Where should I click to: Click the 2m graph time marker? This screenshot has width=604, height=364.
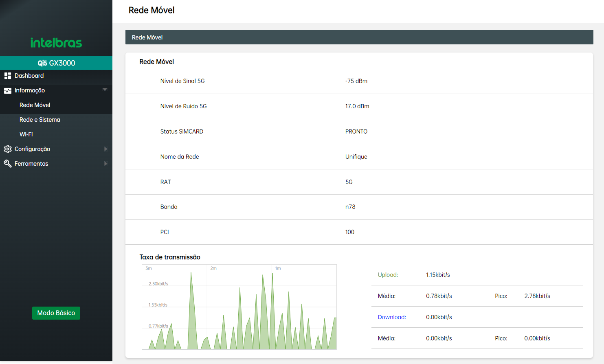click(213, 268)
